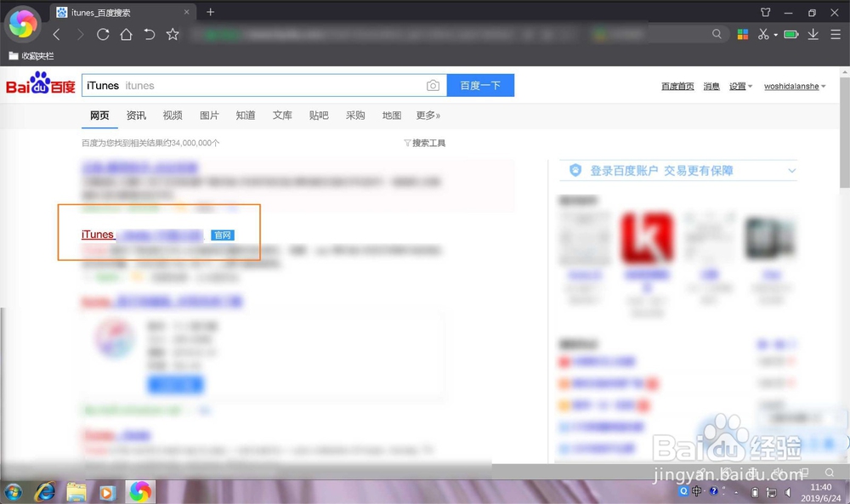This screenshot has height=504, width=850.
Task: Open the Windows Start button
Action: point(14,492)
